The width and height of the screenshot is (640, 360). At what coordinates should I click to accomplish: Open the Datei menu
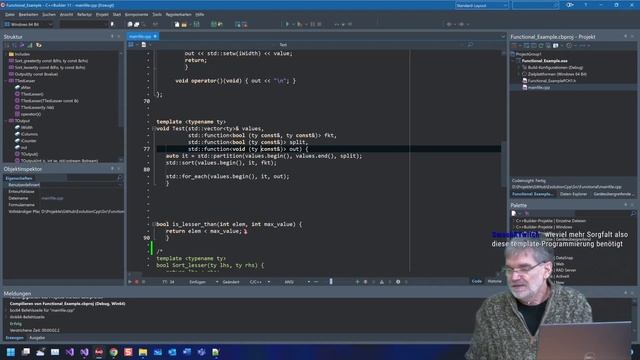(9, 14)
